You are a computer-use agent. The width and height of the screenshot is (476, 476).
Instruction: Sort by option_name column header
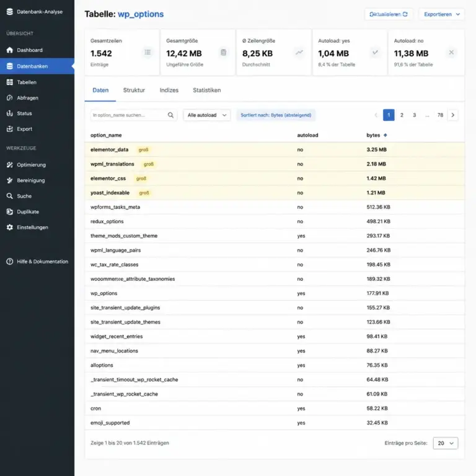(x=106, y=135)
